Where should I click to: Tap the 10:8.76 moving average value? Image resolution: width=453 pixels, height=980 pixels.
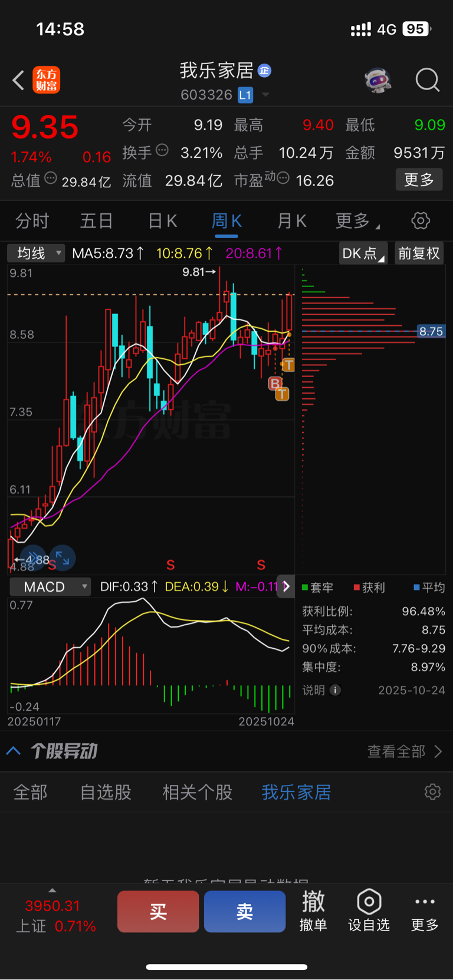[x=185, y=253]
